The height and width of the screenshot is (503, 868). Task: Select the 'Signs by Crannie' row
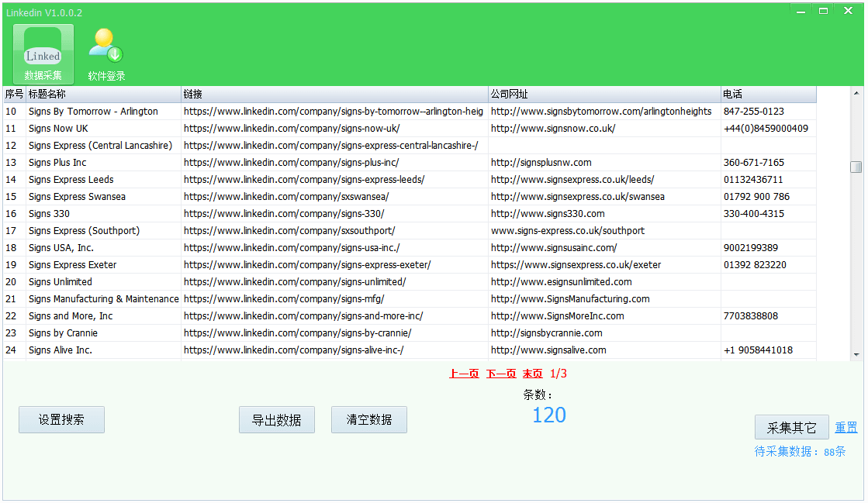click(410, 333)
